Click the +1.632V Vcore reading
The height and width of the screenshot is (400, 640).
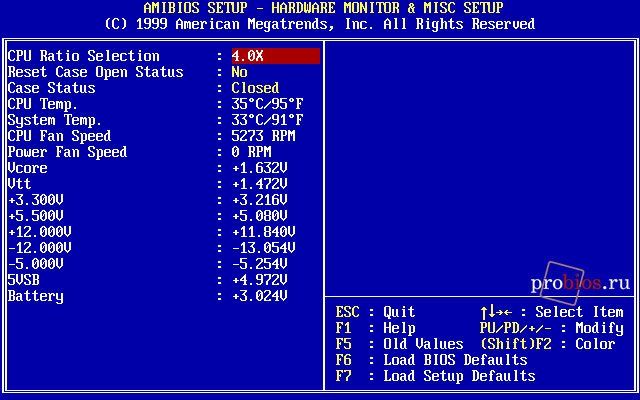[260, 168]
